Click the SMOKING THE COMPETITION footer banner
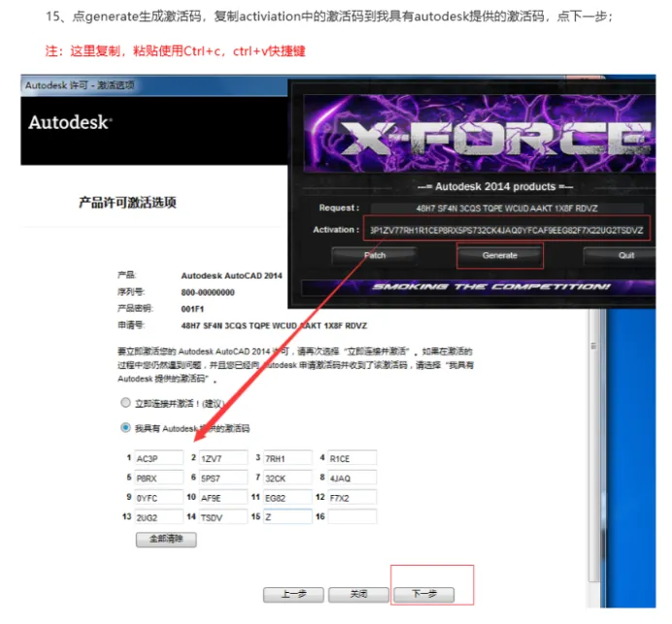Viewport: 672px width, 624px height. pyautogui.click(x=479, y=287)
